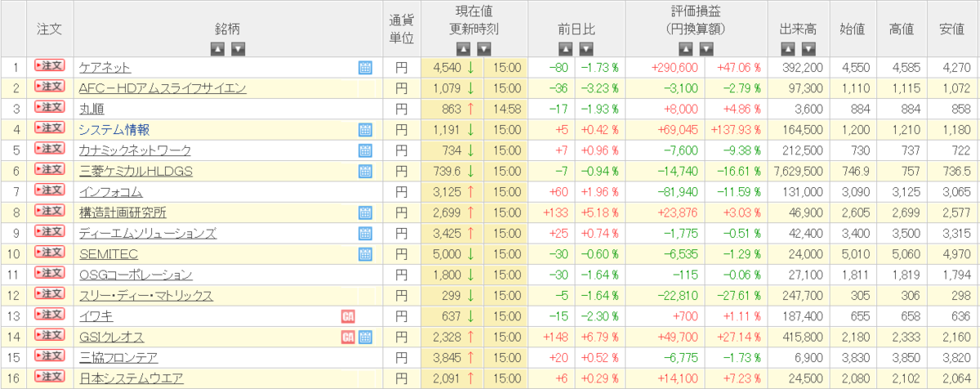Sort 出来高 column descending with down arrow
This screenshot has height=389, width=980.
pyautogui.click(x=808, y=49)
